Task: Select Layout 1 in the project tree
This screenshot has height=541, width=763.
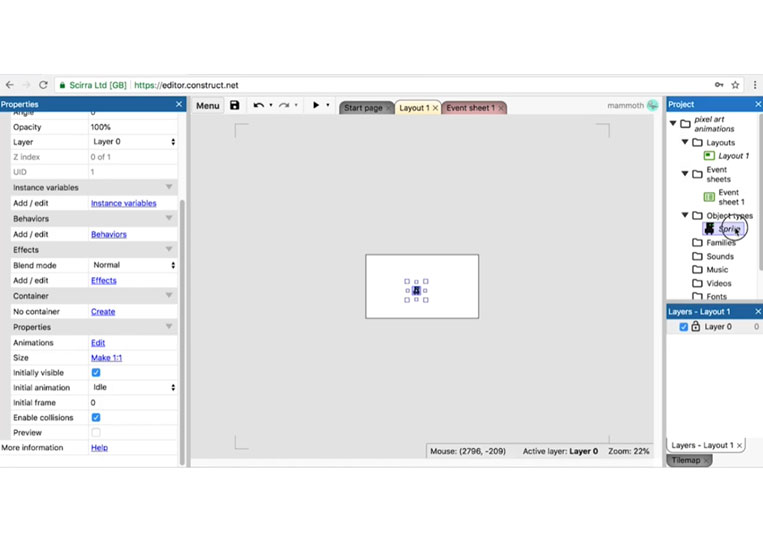Action: 733,156
